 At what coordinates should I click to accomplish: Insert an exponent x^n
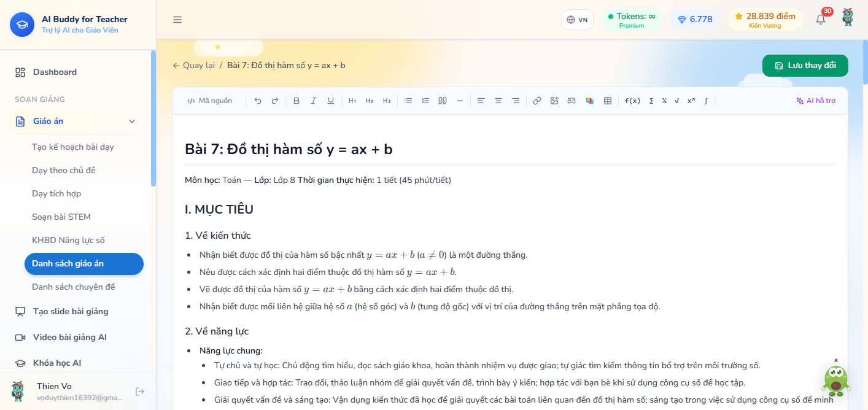point(691,101)
